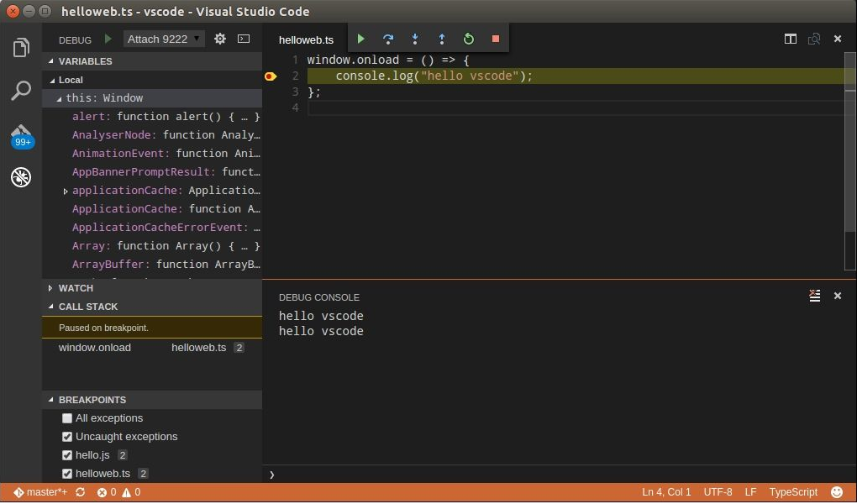This screenshot has width=857, height=504.
Task: Open the Search view in activity bar
Action: click(x=21, y=91)
